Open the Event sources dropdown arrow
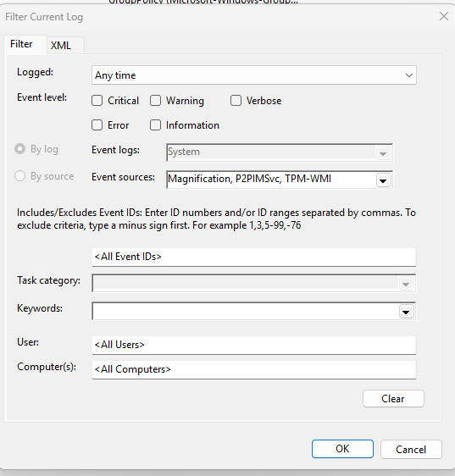455x476 pixels. click(x=383, y=180)
